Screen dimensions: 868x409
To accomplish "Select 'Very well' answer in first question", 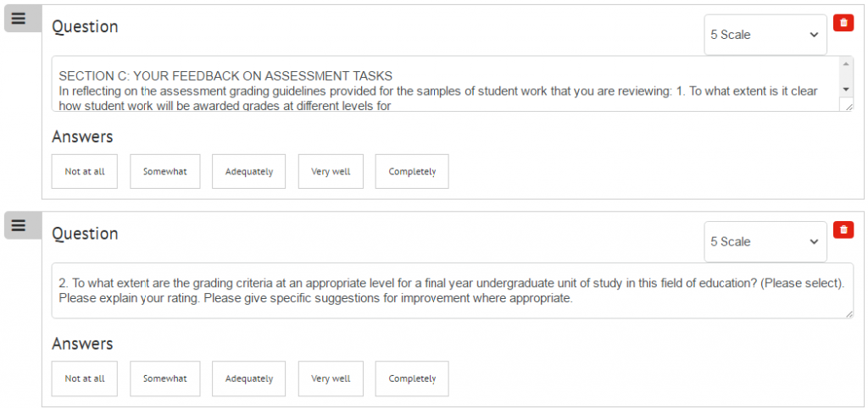I will point(331,171).
